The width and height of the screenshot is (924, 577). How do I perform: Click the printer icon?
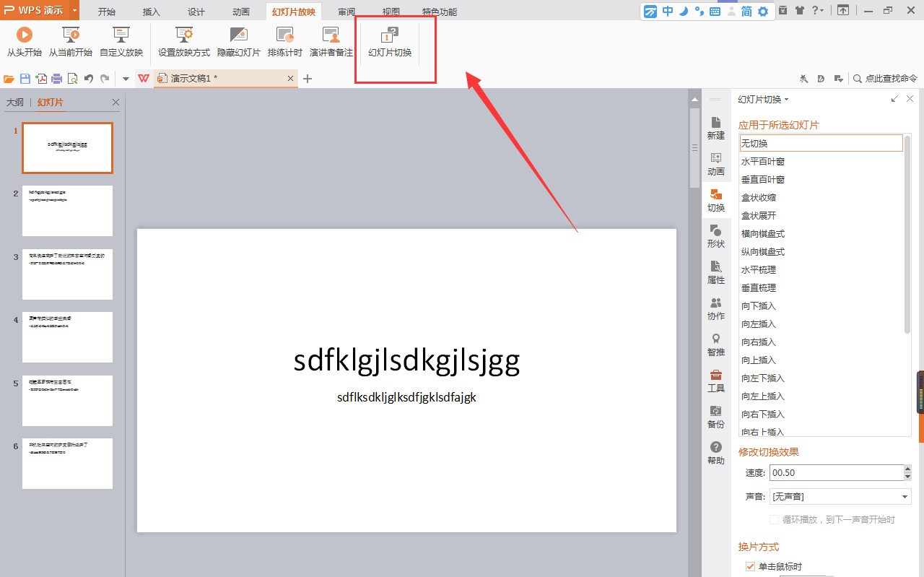pyautogui.click(x=56, y=79)
